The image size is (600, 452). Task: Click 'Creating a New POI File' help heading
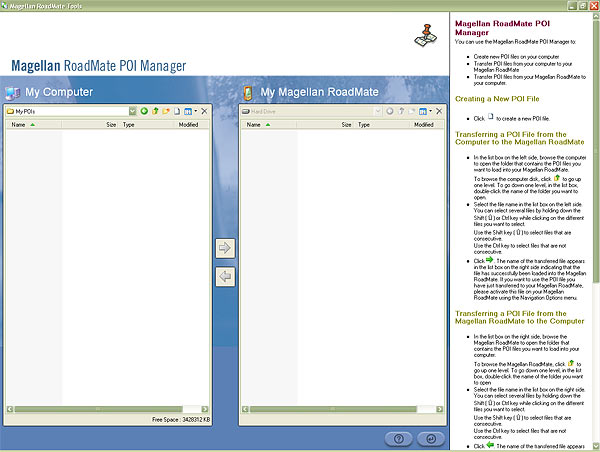coord(497,99)
